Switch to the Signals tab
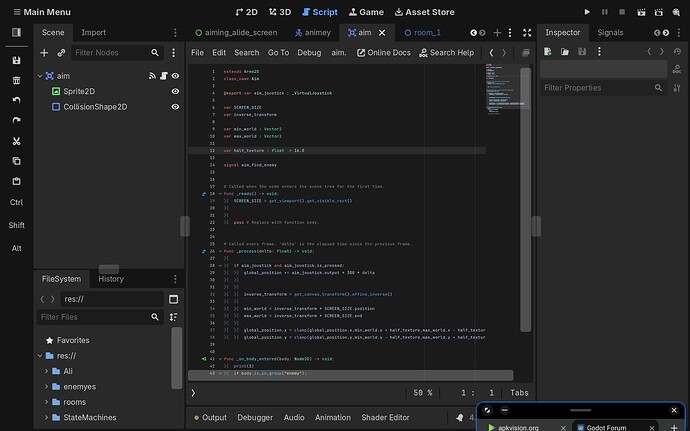Viewport: 690px width, 431px height. 610,32
